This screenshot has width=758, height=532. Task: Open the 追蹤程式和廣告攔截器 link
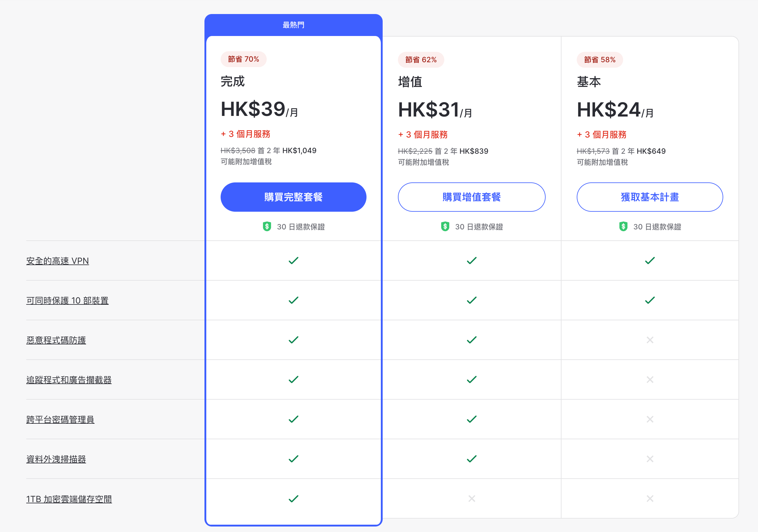click(69, 380)
